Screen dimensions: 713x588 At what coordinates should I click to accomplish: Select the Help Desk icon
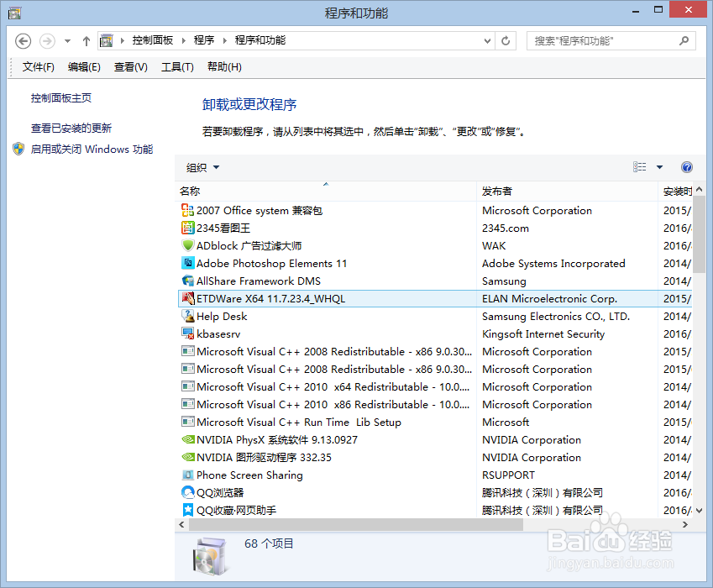tap(188, 316)
